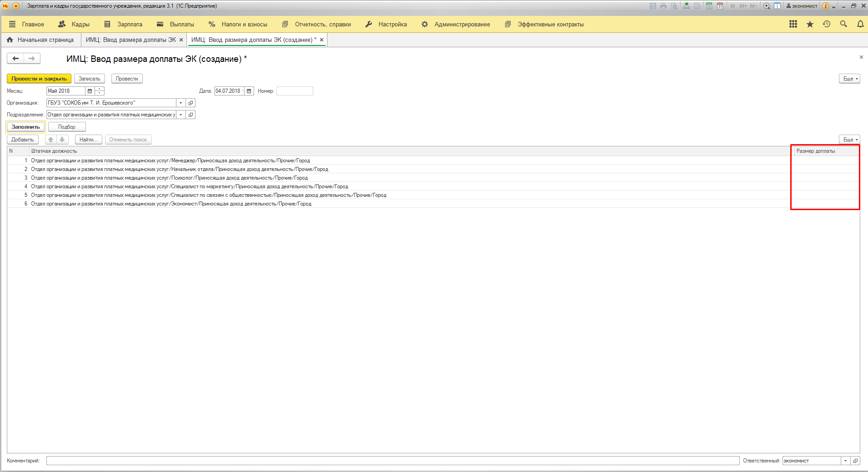The height and width of the screenshot is (472, 868).
Task: Expand the Подразделение dropdown list
Action: tap(181, 115)
